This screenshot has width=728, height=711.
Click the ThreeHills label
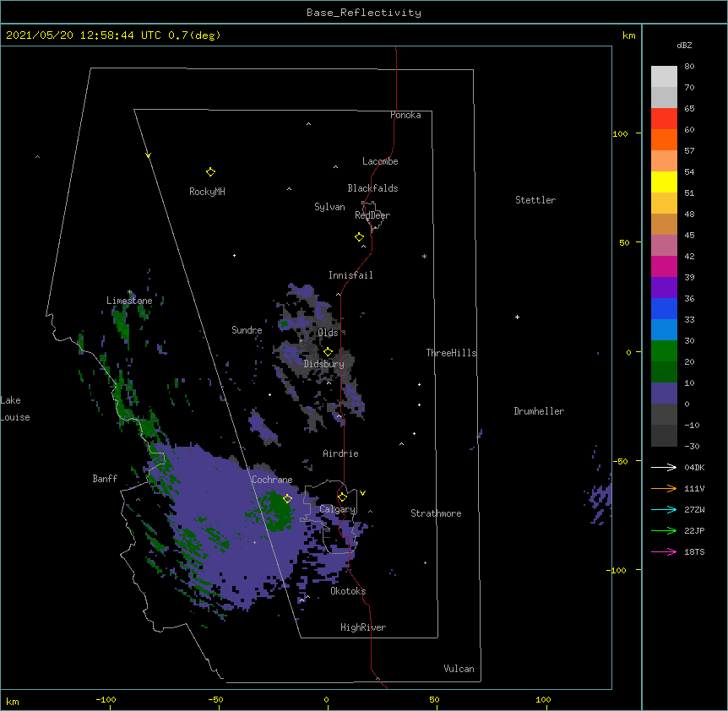pos(451,353)
